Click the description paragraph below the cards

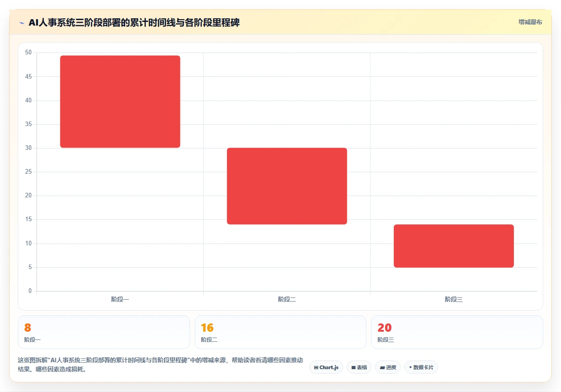(x=160, y=365)
